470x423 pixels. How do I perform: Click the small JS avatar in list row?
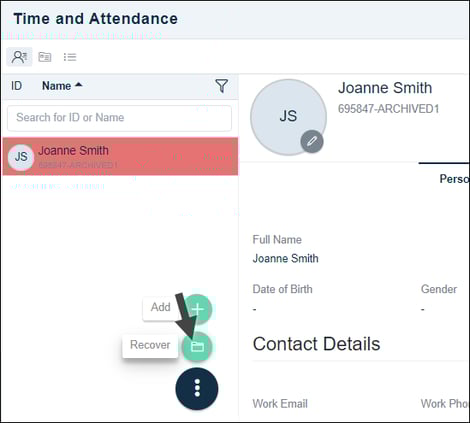pyautogui.click(x=21, y=157)
